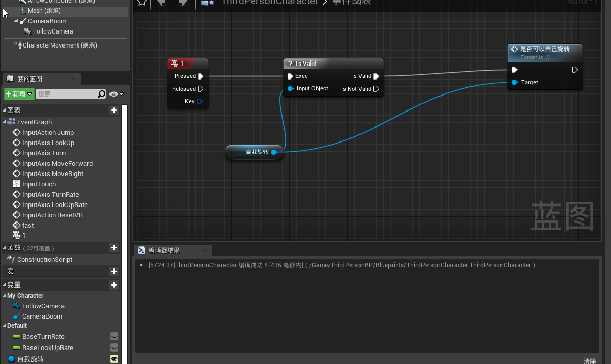Click the Pressed exec pin on node 1
611x364 pixels.
[x=201, y=76]
